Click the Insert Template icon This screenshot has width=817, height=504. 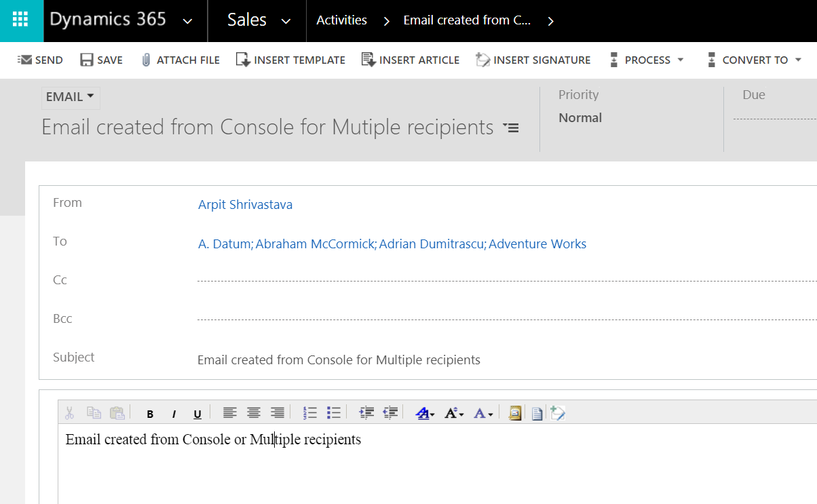(243, 60)
